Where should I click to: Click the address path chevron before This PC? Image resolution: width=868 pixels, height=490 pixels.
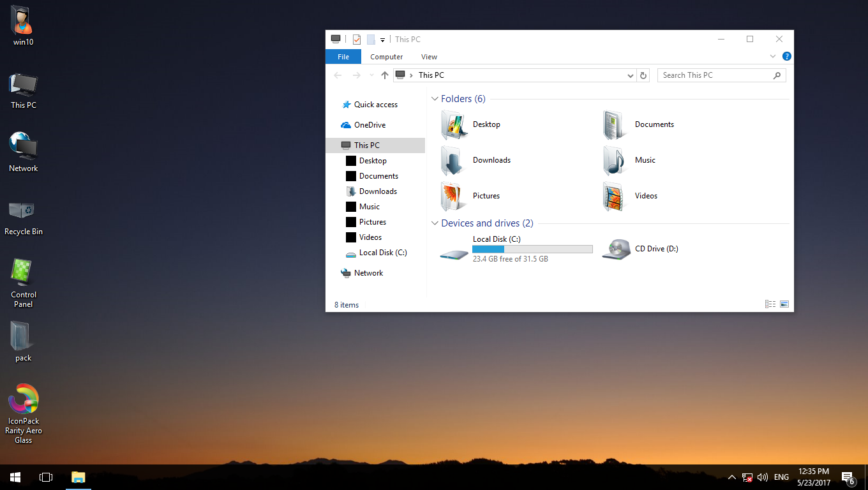[x=412, y=75]
